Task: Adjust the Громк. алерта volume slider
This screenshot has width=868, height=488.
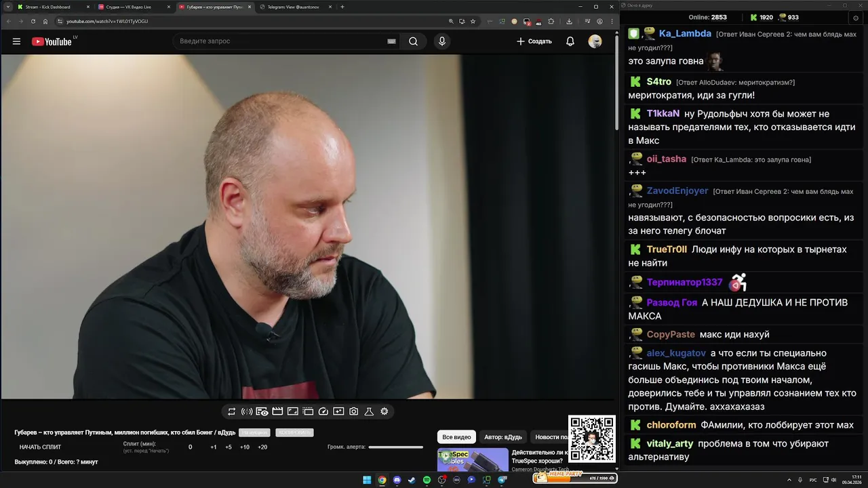Action: (x=395, y=447)
